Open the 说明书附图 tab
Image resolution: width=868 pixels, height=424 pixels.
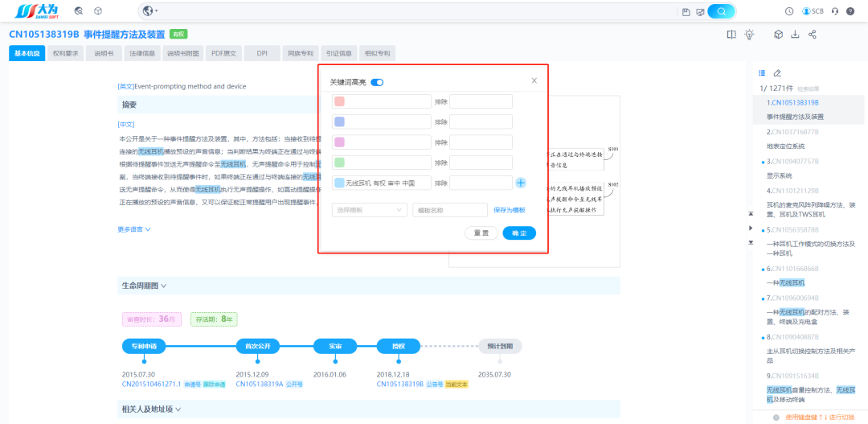click(x=182, y=54)
